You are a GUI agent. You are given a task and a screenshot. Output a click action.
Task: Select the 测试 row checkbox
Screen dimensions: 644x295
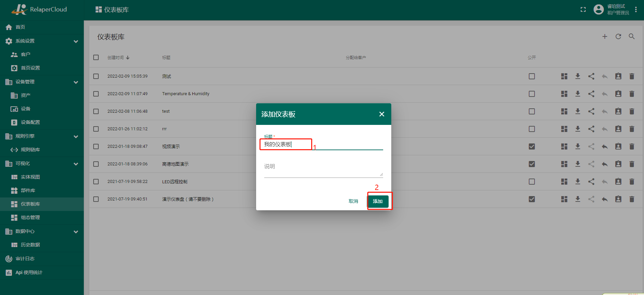point(96,76)
